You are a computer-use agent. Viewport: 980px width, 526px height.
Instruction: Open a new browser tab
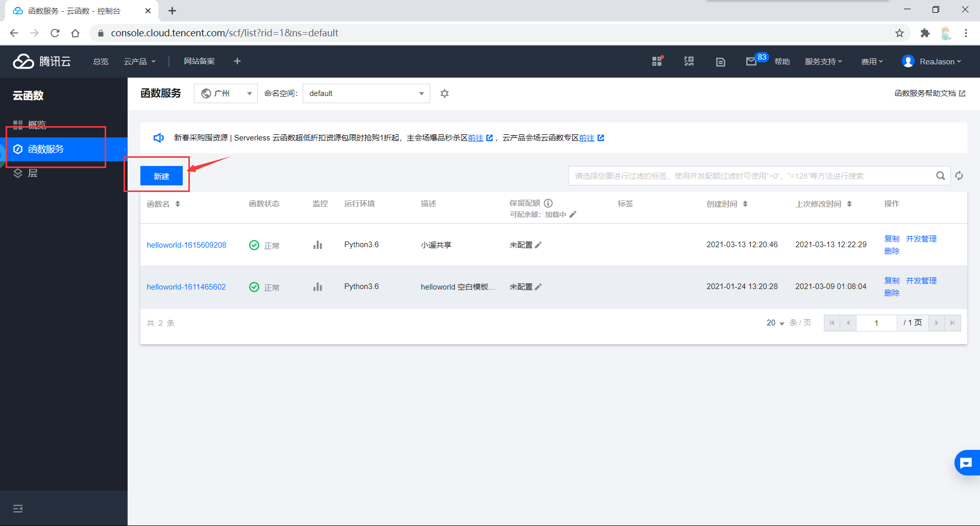173,11
